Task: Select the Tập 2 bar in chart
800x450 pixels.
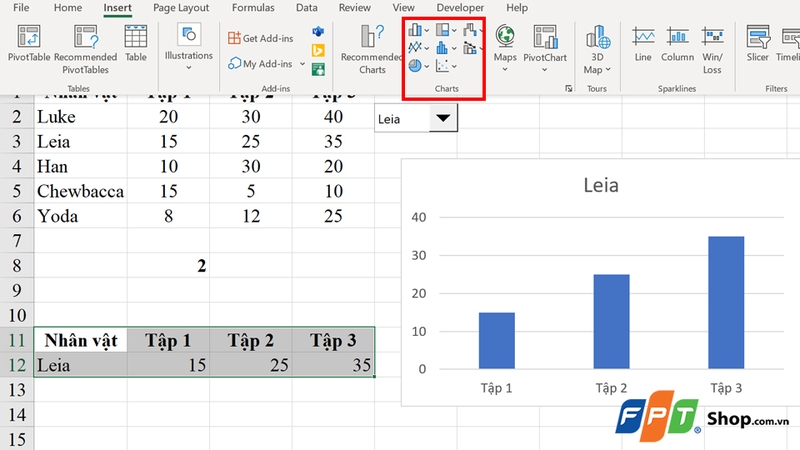Action: click(x=611, y=321)
